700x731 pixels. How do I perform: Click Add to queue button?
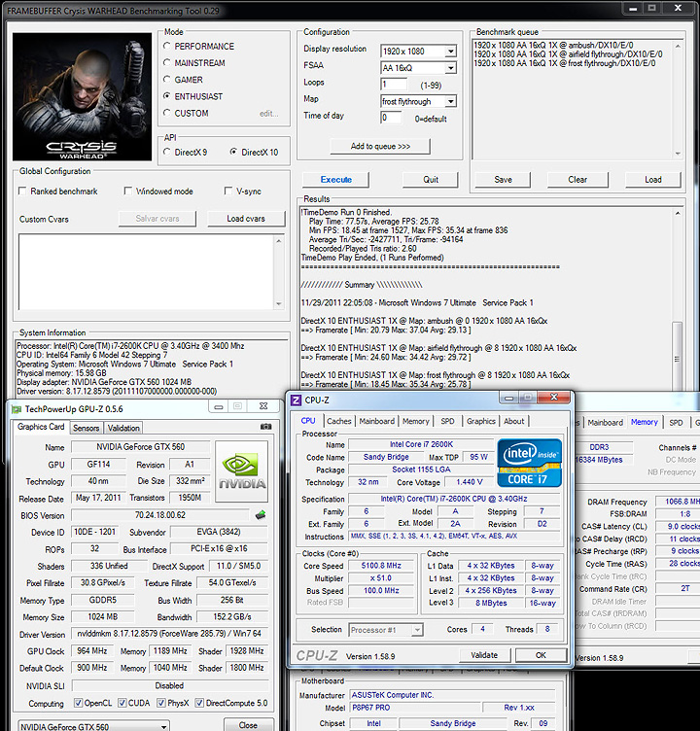point(380,147)
